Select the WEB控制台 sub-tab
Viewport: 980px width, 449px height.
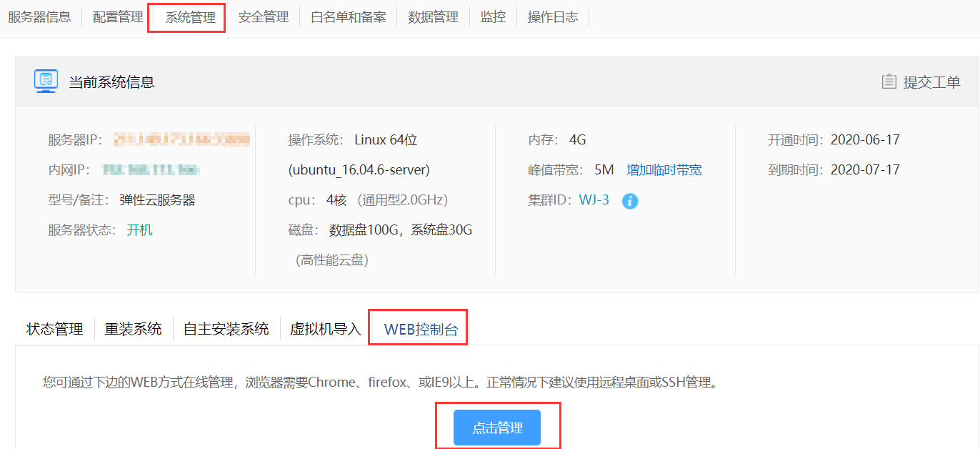point(421,329)
